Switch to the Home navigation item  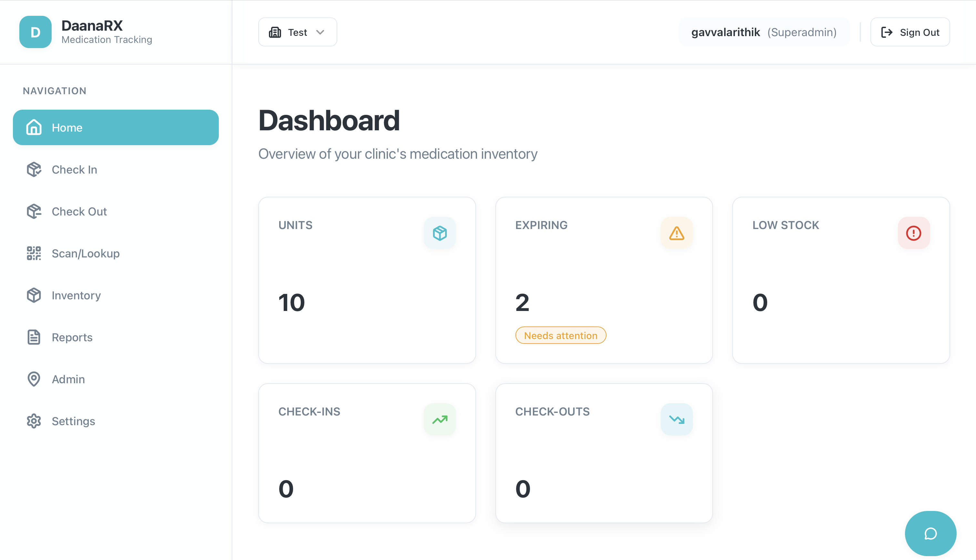point(67,127)
